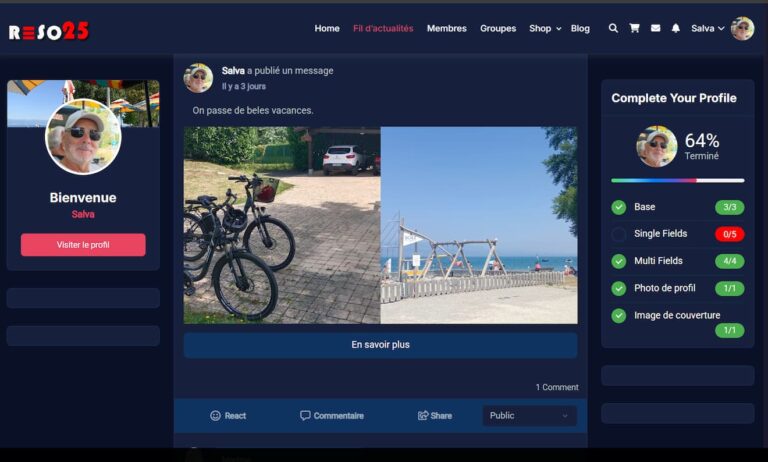Screen dimensions: 768x462
Task: Click the React button label
Action: coord(235,415)
